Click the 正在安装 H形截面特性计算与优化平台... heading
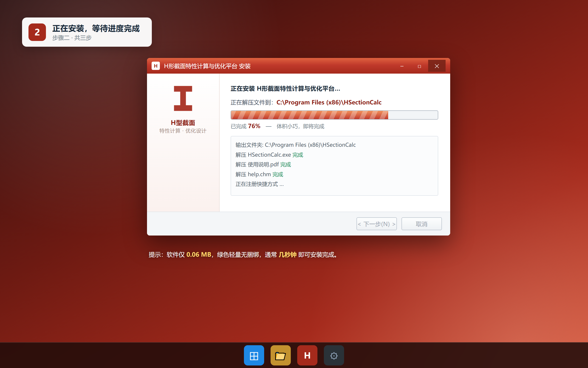Image resolution: width=588 pixels, height=368 pixels. pos(285,89)
